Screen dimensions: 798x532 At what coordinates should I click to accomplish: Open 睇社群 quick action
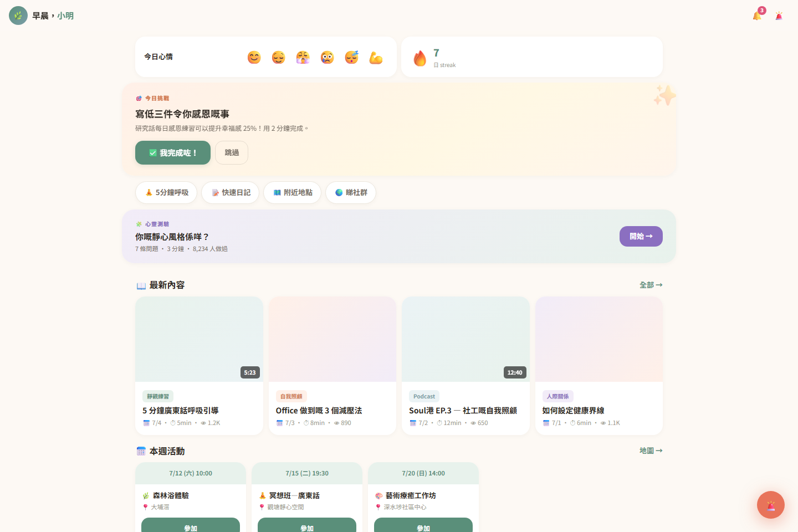pos(351,192)
